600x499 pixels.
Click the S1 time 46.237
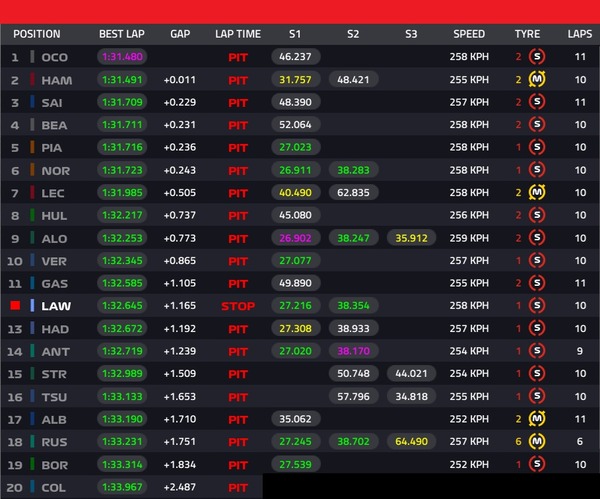pyautogui.click(x=295, y=57)
